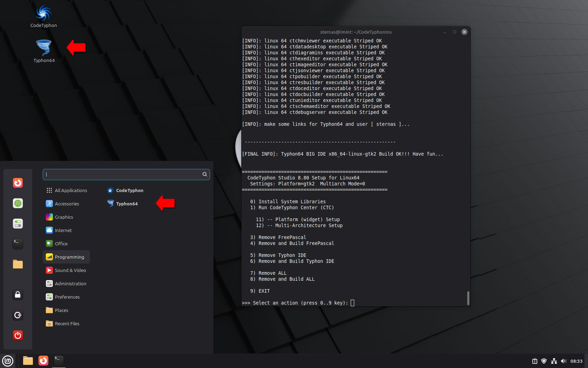Open Firefox from the taskbar
Viewport: 588px width, 368px height.
click(x=43, y=361)
